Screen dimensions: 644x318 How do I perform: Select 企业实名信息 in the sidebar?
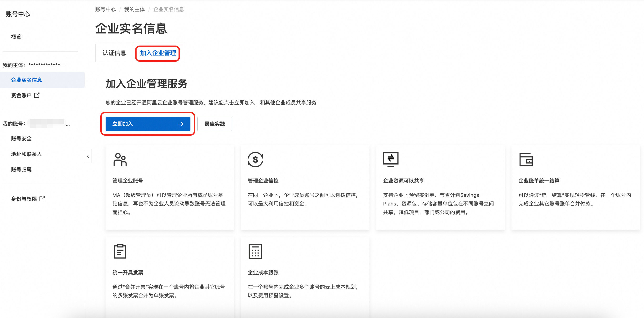pos(26,80)
